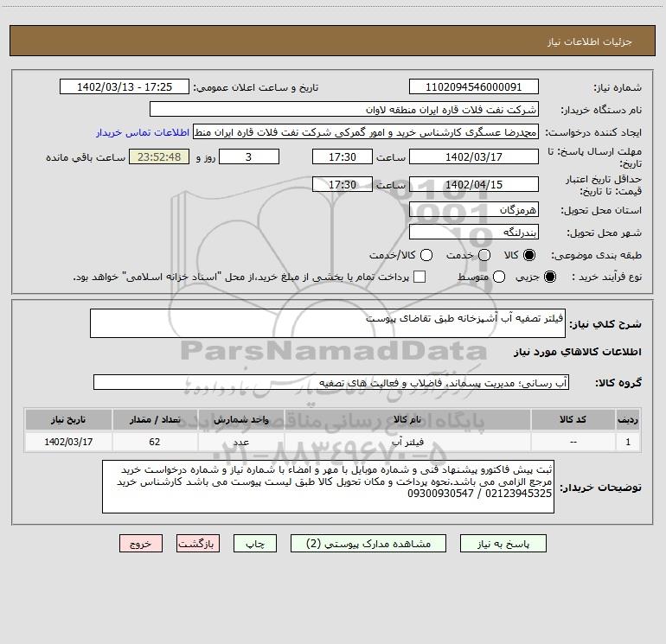Click the response deadline date 1402/03/17 field
The image size is (666, 644).
474,157
